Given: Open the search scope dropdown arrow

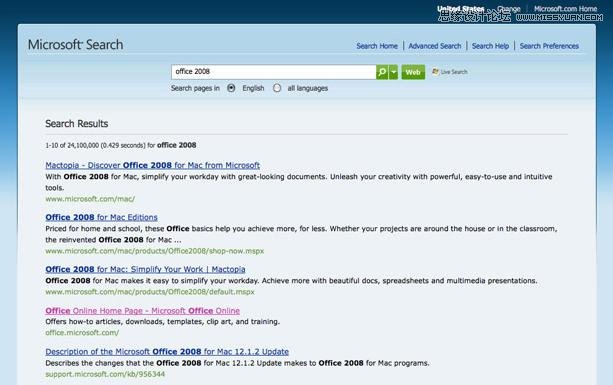Looking at the screenshot, I should [x=393, y=72].
